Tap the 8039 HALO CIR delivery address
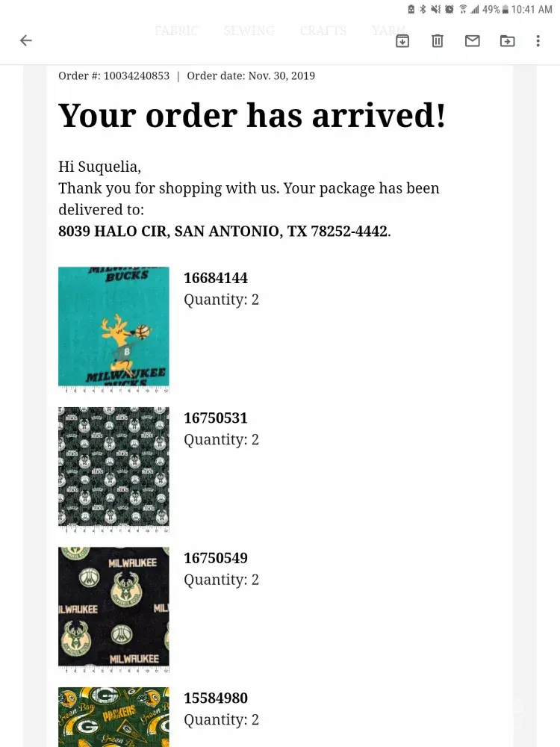 click(224, 231)
